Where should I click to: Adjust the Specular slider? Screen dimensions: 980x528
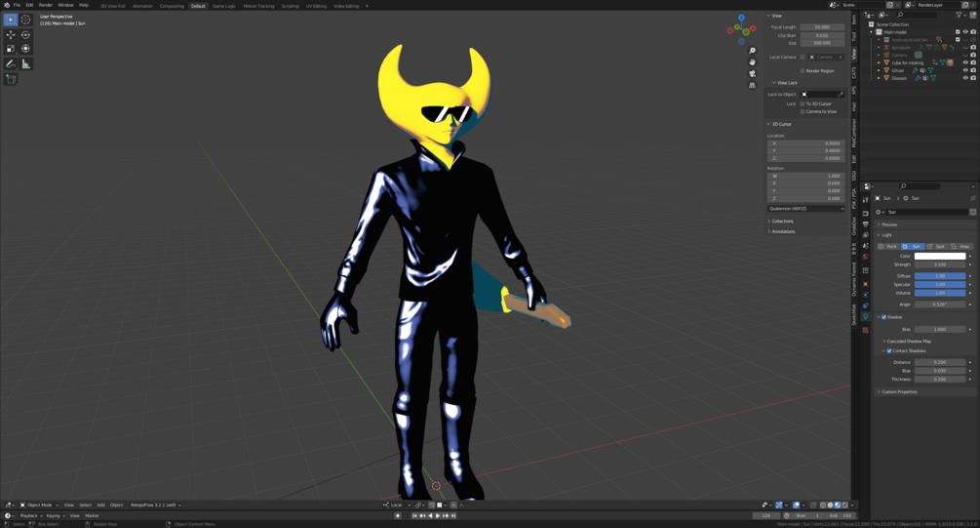click(940, 285)
